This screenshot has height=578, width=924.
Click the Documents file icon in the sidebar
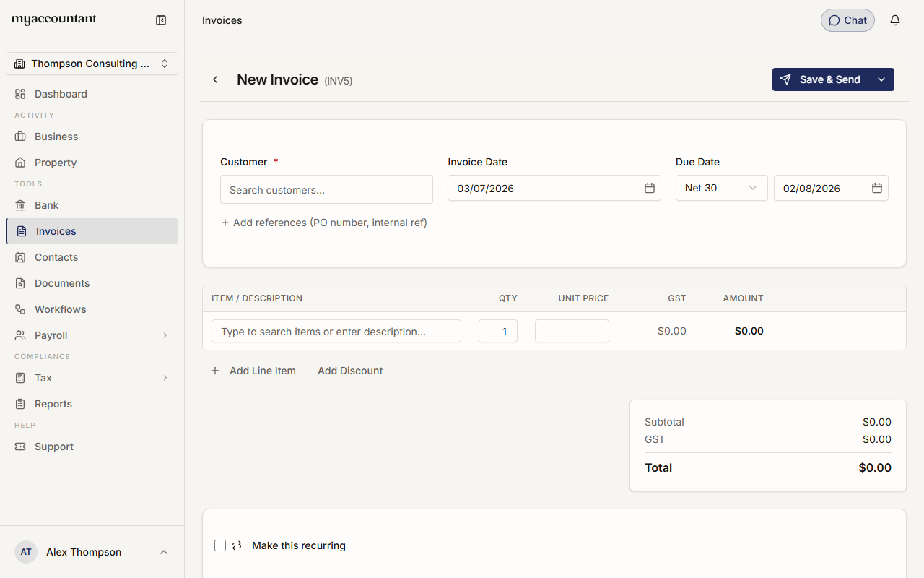(x=20, y=283)
